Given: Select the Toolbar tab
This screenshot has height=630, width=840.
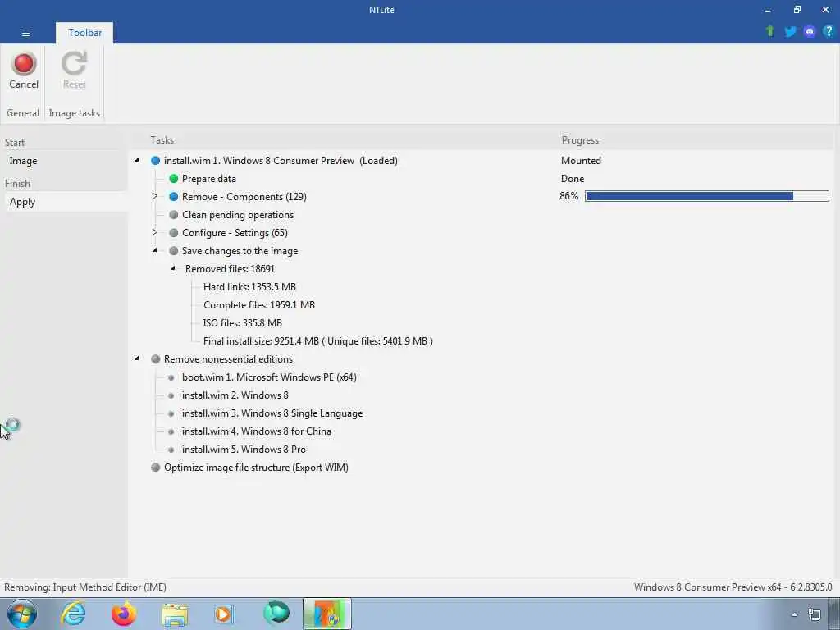Looking at the screenshot, I should pos(84,33).
